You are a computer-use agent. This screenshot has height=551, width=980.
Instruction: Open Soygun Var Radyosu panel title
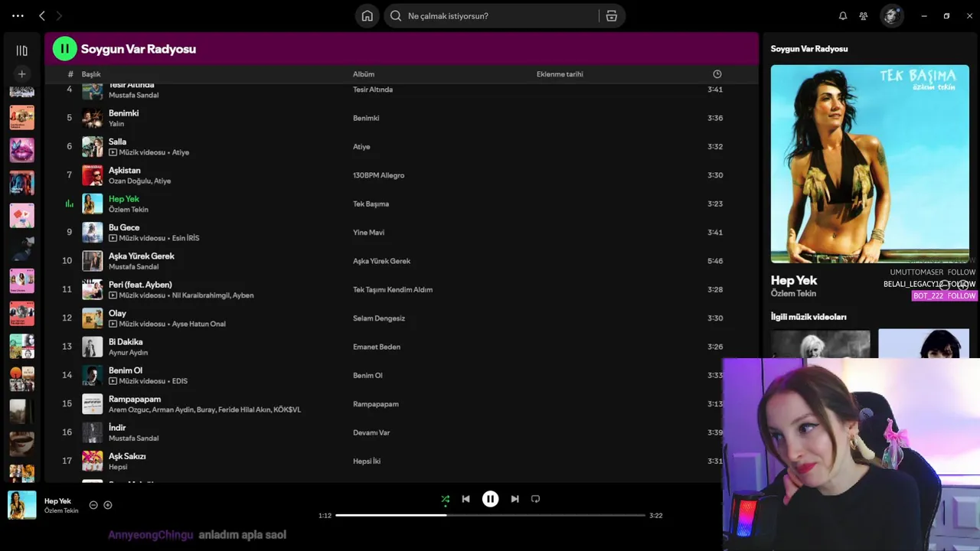coord(809,49)
